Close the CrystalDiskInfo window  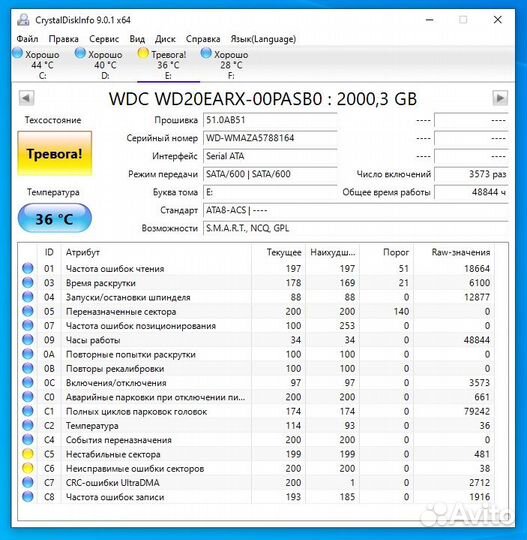[497, 20]
